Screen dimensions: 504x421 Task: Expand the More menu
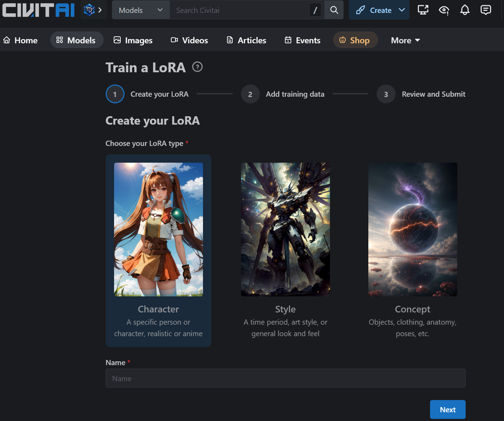tap(405, 40)
